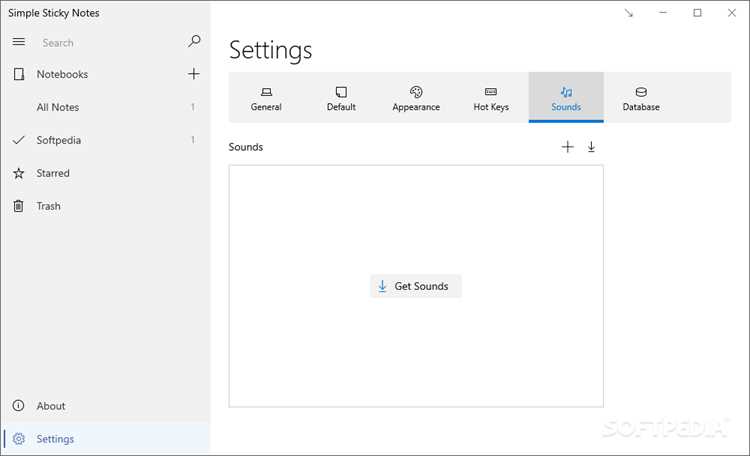This screenshot has width=750, height=456.
Task: Select the Sounds tab
Action: (566, 98)
